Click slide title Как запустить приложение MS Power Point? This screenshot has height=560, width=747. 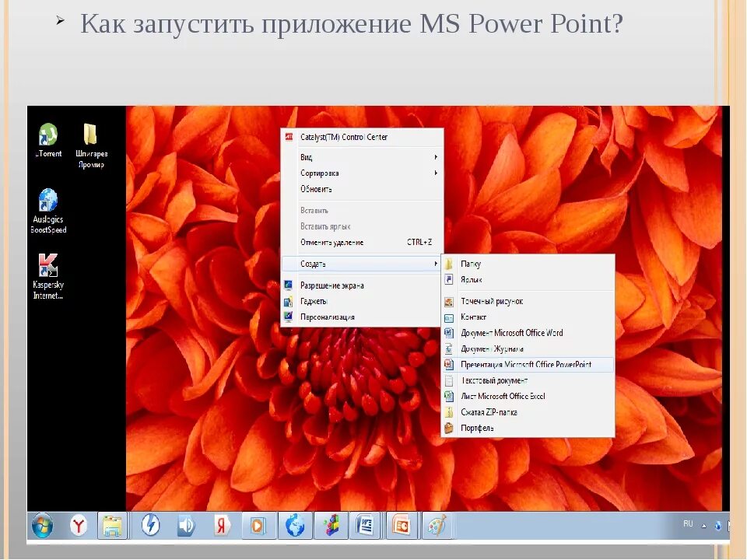pos(352,24)
